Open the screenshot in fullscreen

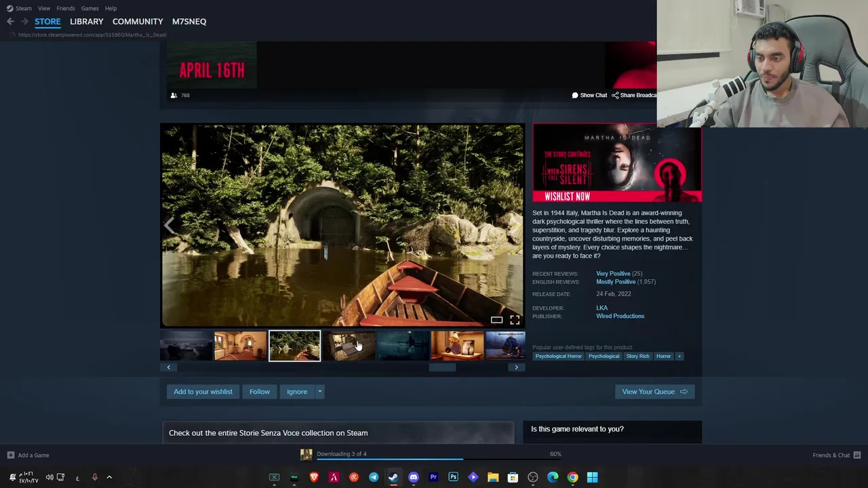pyautogui.click(x=515, y=320)
